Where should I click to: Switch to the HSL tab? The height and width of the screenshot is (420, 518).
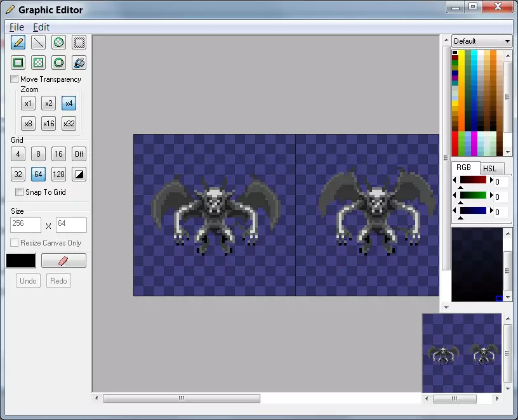tap(489, 168)
